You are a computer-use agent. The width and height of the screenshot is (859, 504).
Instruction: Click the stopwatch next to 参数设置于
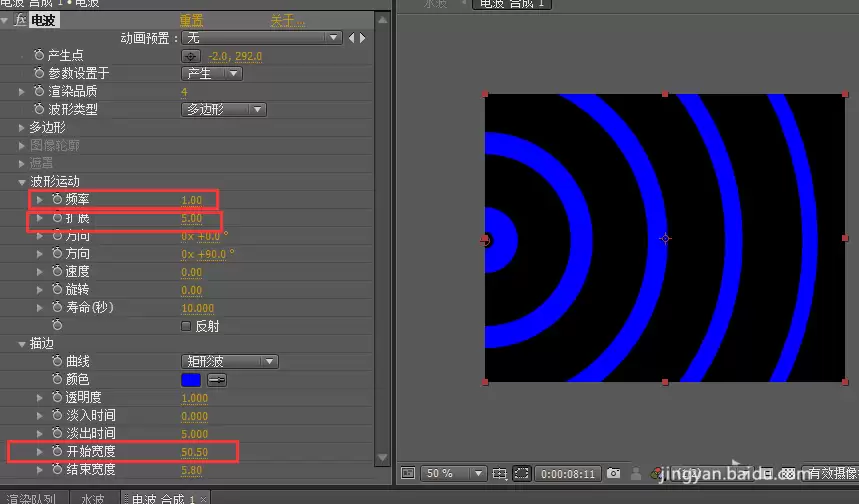(38, 73)
